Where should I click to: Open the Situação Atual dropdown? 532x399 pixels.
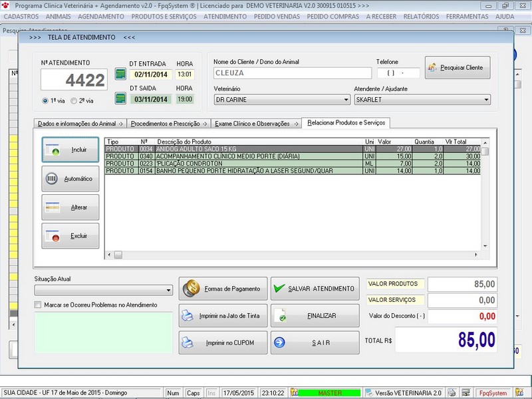[x=168, y=291]
